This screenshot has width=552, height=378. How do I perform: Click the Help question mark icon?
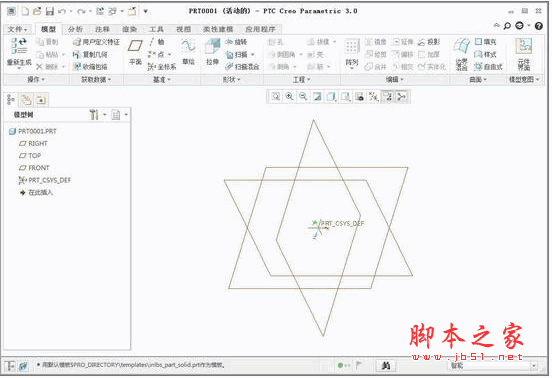[538, 26]
